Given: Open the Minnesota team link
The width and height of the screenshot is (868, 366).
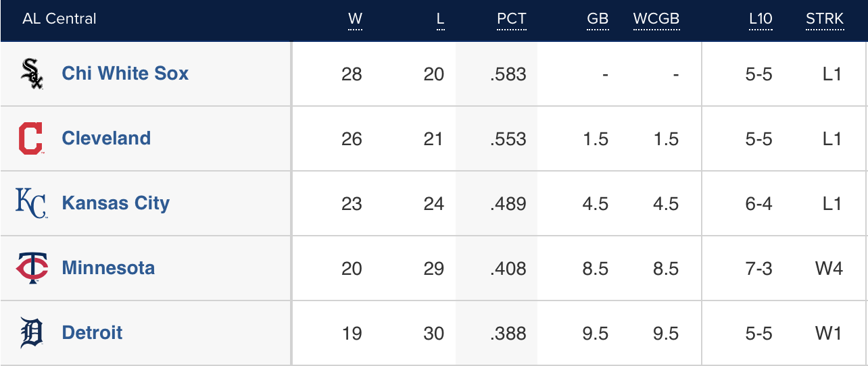Looking at the screenshot, I should coord(108,268).
